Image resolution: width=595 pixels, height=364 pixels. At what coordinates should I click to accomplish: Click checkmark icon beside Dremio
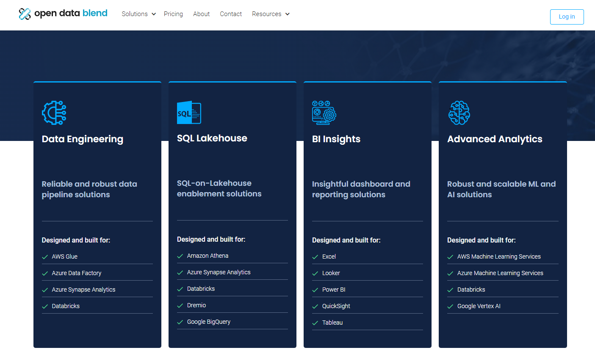(180, 306)
